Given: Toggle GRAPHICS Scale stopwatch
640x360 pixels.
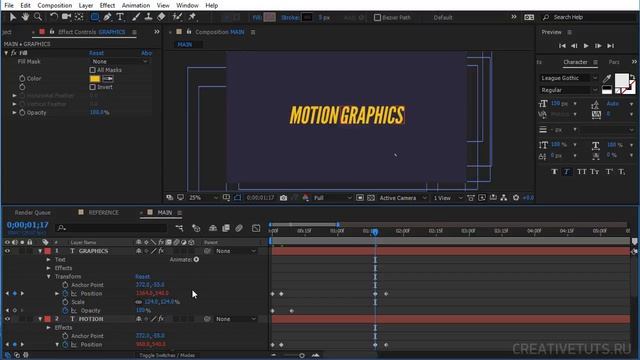Looking at the screenshot, I should click(x=65, y=302).
